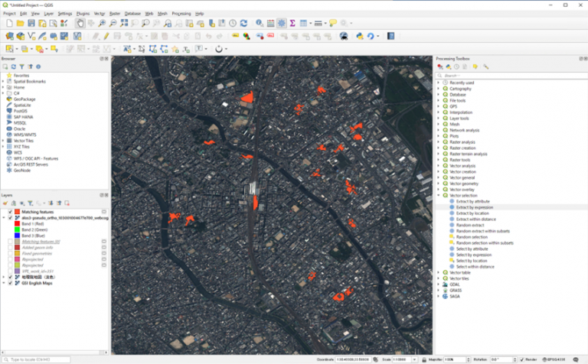Viewport: 588px width, 364px height.
Task: Enable the VPL_work_id layer checkbox
Action: [11, 271]
